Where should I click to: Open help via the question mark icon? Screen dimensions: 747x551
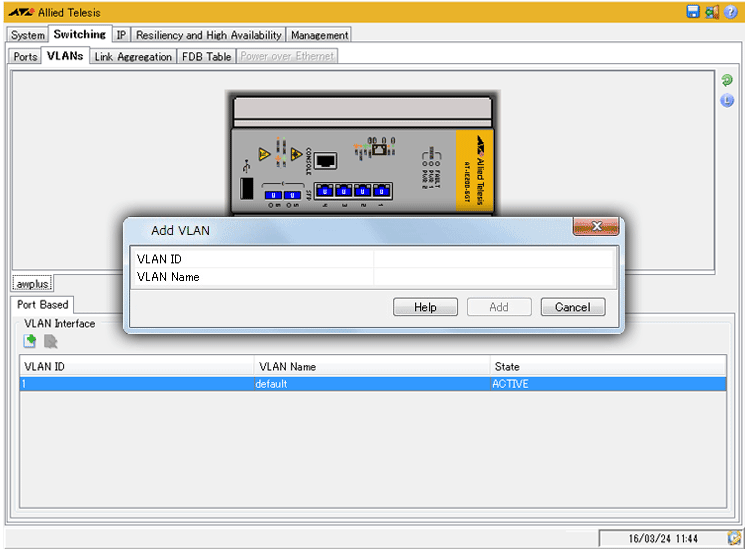tap(730, 12)
